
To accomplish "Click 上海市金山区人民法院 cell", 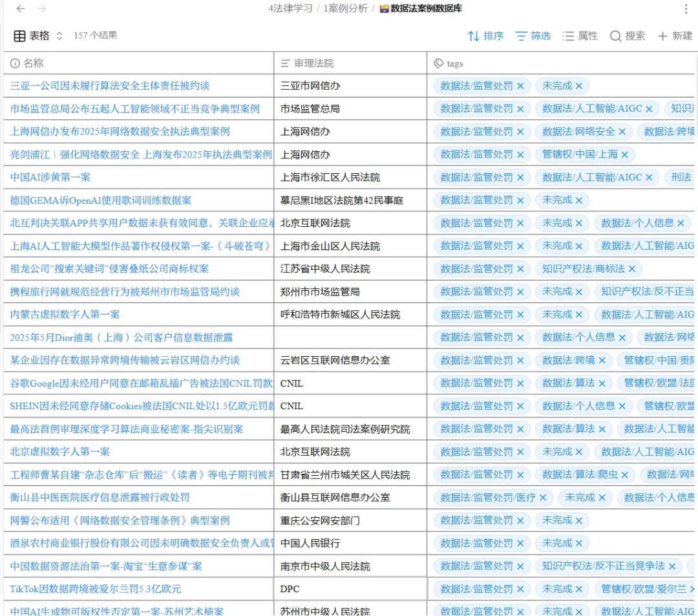I will [x=350, y=246].
